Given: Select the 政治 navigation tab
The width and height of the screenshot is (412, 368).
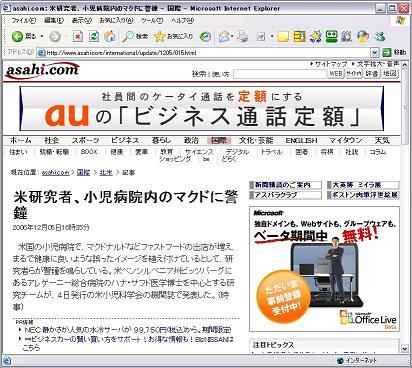Looking at the screenshot, I should point(191,140).
